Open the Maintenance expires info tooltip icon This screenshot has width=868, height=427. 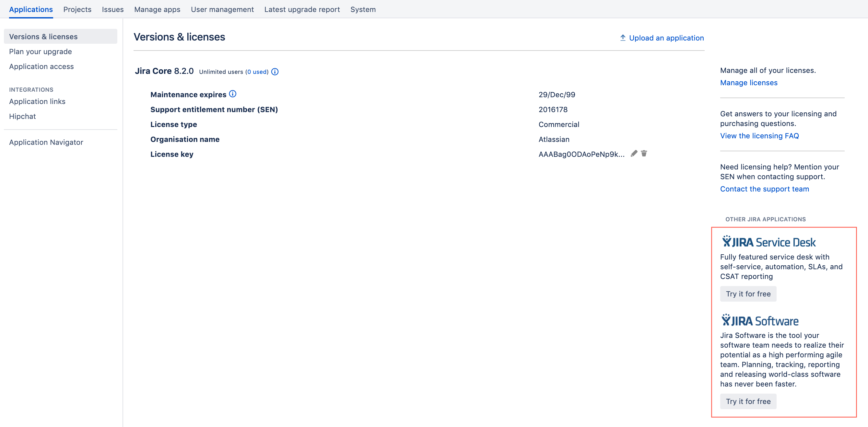pos(233,94)
